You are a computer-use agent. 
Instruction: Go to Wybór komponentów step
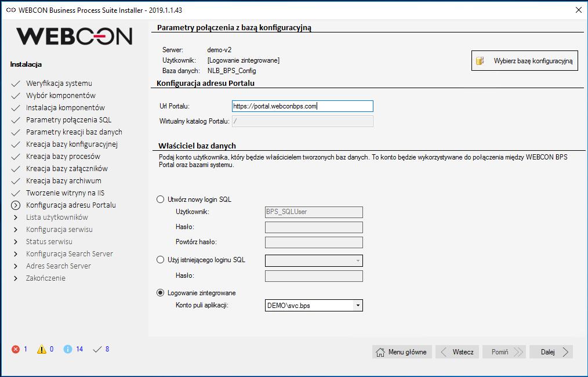point(61,95)
